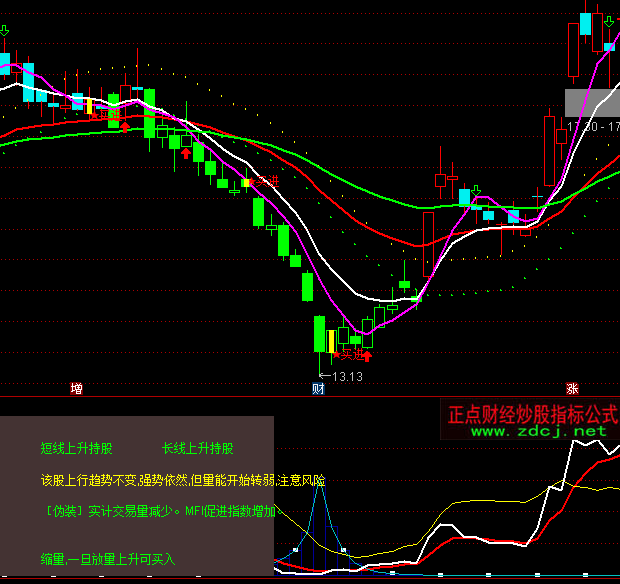Image resolution: width=620 pixels, height=584 pixels.
Task: Click the 买进 signal label mid-downtrend
Action: [x=266, y=182]
